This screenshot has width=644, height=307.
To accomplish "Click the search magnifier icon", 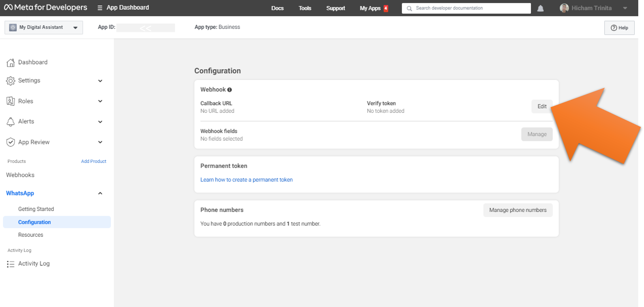I will (409, 9).
